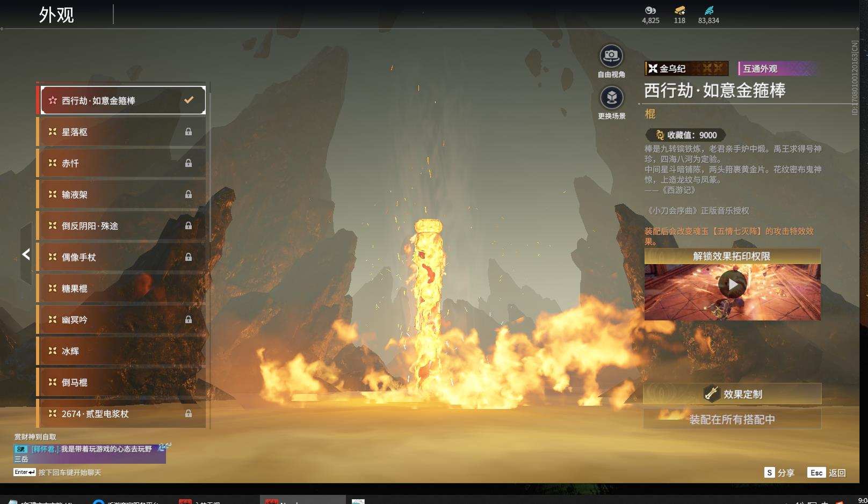The width and height of the screenshot is (868, 504).
Task: Open 效果定制 effect customization
Action: pyautogui.click(x=732, y=394)
